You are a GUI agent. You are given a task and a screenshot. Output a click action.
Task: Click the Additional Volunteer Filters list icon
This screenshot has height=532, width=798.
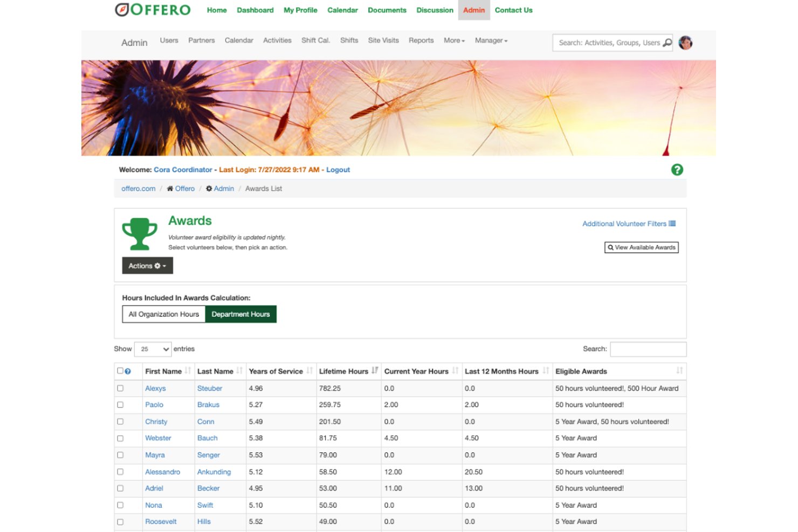672,224
